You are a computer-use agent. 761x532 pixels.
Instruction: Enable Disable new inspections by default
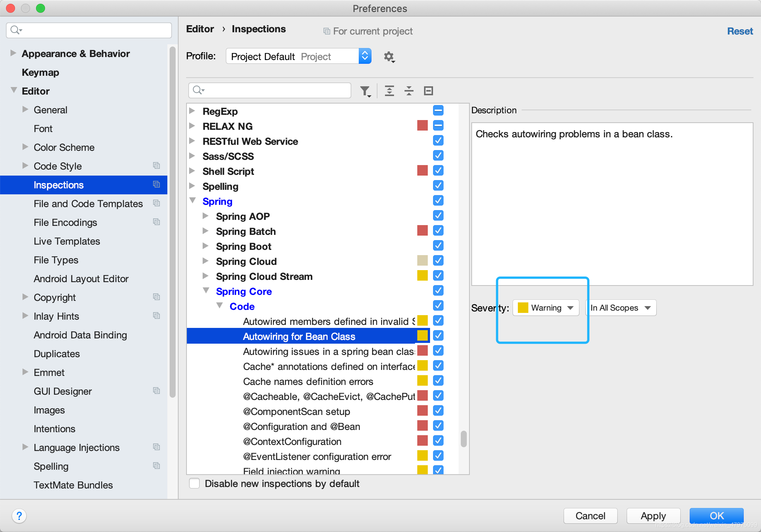(x=194, y=483)
